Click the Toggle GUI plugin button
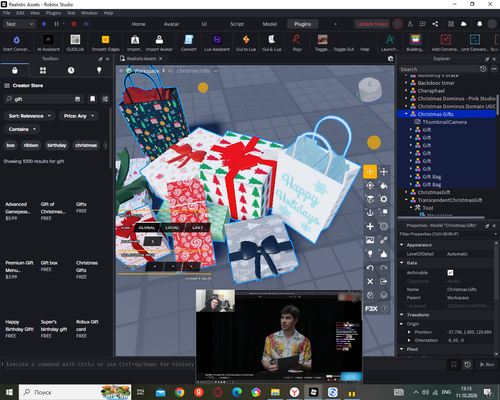The height and width of the screenshot is (400, 500). tap(343, 49)
